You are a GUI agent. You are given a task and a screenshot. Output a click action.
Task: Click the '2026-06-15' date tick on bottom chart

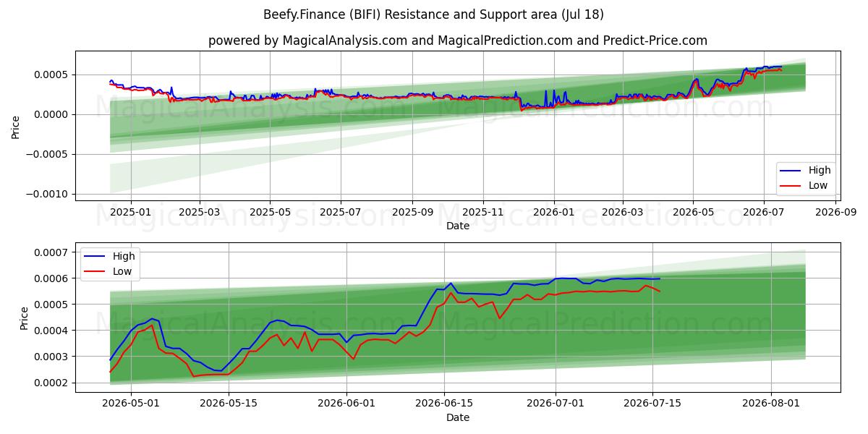click(444, 404)
